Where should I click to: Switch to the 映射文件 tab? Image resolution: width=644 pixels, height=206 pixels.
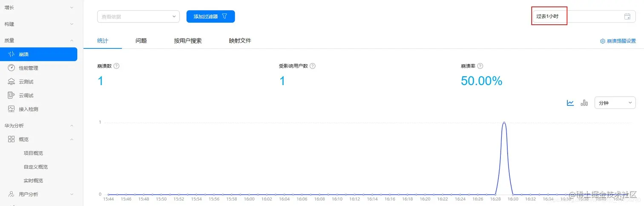(240, 41)
